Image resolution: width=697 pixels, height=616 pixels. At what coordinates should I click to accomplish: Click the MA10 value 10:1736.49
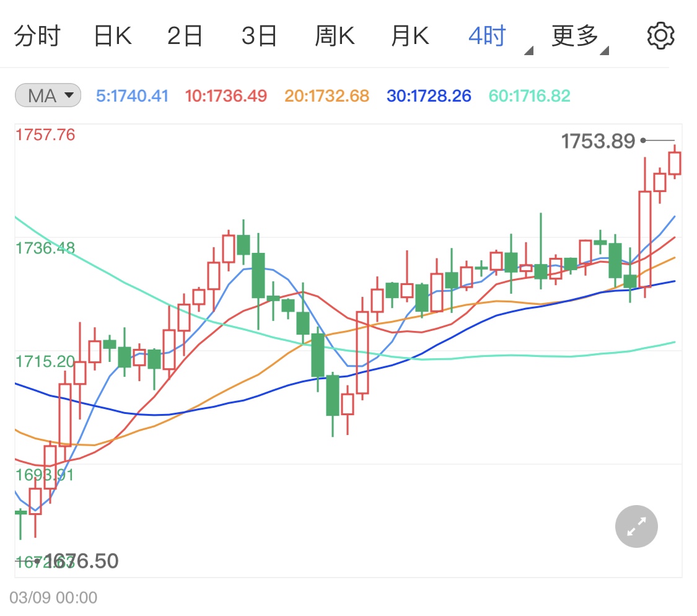coord(226,95)
